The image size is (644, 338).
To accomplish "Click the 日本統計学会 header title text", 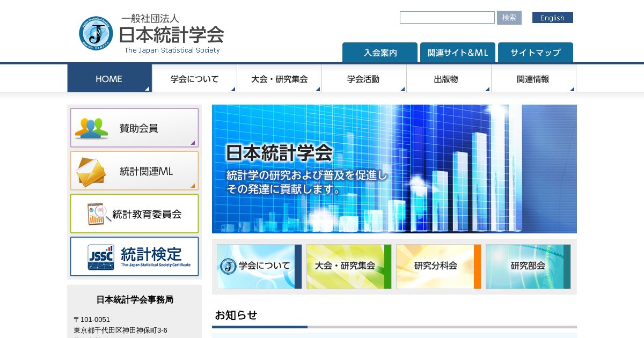I will (x=171, y=35).
